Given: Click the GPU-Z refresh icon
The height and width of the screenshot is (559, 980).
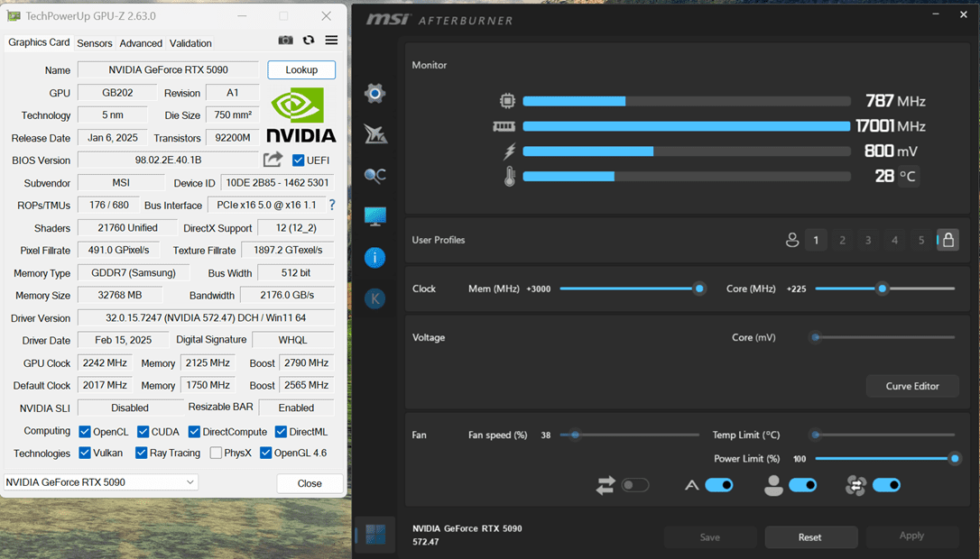Looking at the screenshot, I should [308, 40].
